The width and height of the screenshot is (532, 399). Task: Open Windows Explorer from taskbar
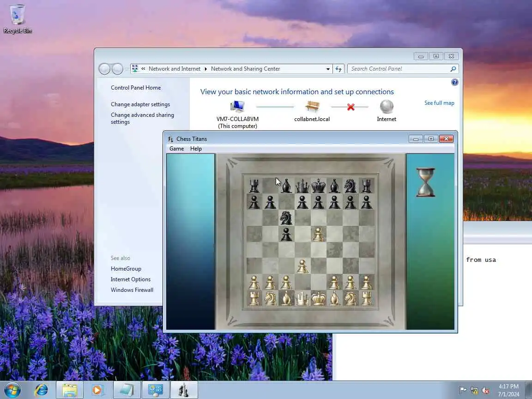[70, 390]
